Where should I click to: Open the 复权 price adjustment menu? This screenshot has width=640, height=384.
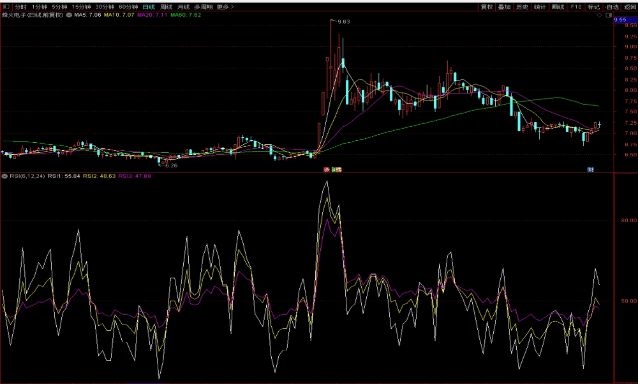487,7
